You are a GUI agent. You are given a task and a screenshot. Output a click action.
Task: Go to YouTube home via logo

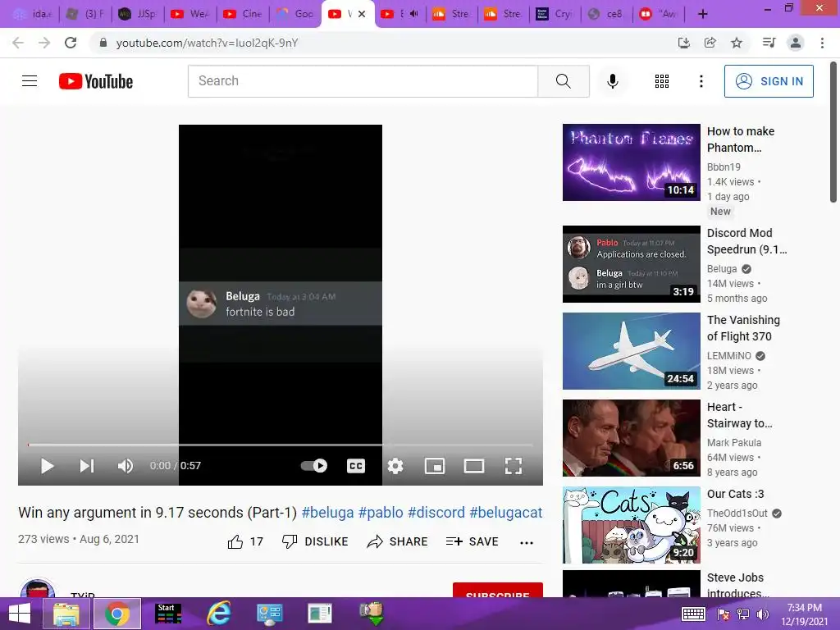96,81
